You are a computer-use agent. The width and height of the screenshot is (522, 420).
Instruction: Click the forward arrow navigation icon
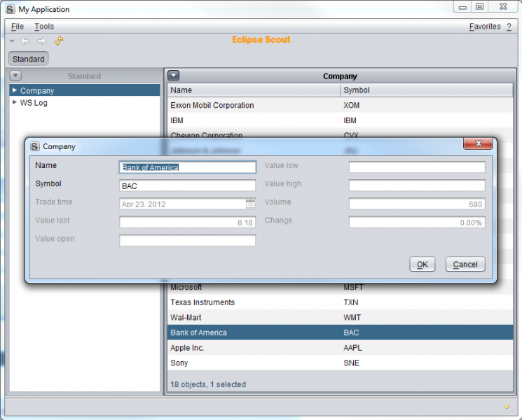[41, 41]
